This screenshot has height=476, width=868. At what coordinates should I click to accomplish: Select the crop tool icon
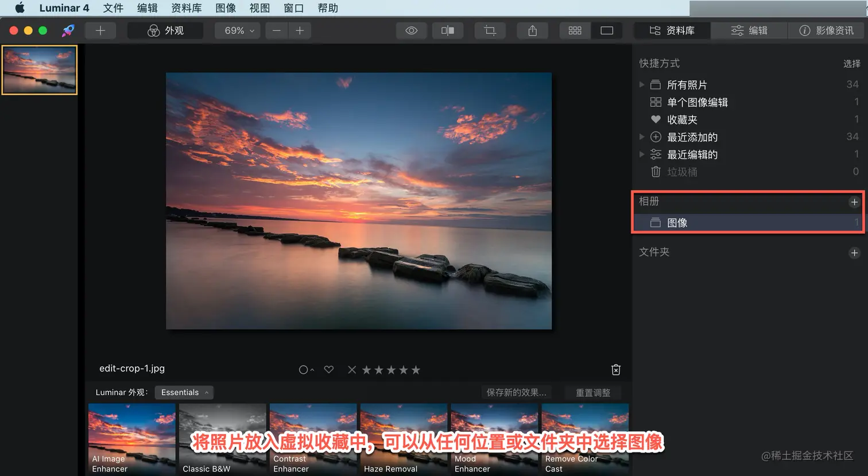pyautogui.click(x=490, y=30)
